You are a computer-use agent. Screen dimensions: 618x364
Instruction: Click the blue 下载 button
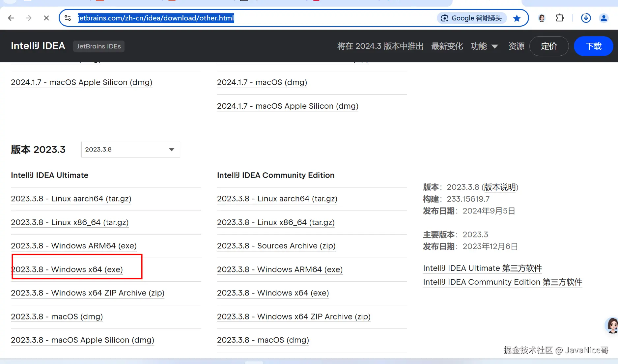click(x=593, y=46)
